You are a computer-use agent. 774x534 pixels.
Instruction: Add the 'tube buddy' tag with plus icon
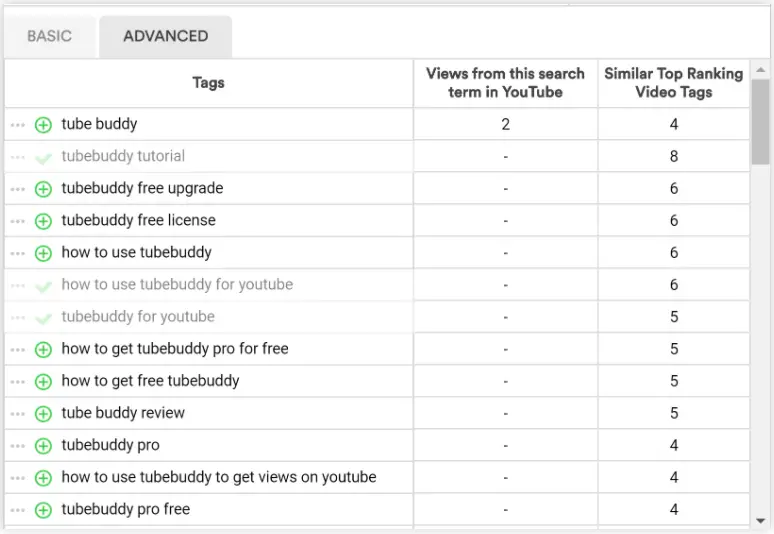coord(43,125)
